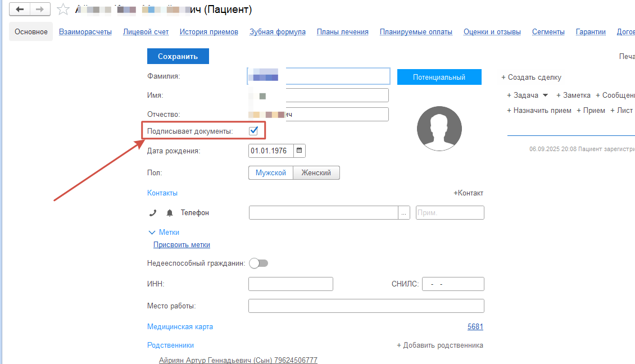This screenshot has height=364, width=635.
Task: Switch to the Основное tab
Action: point(31,31)
